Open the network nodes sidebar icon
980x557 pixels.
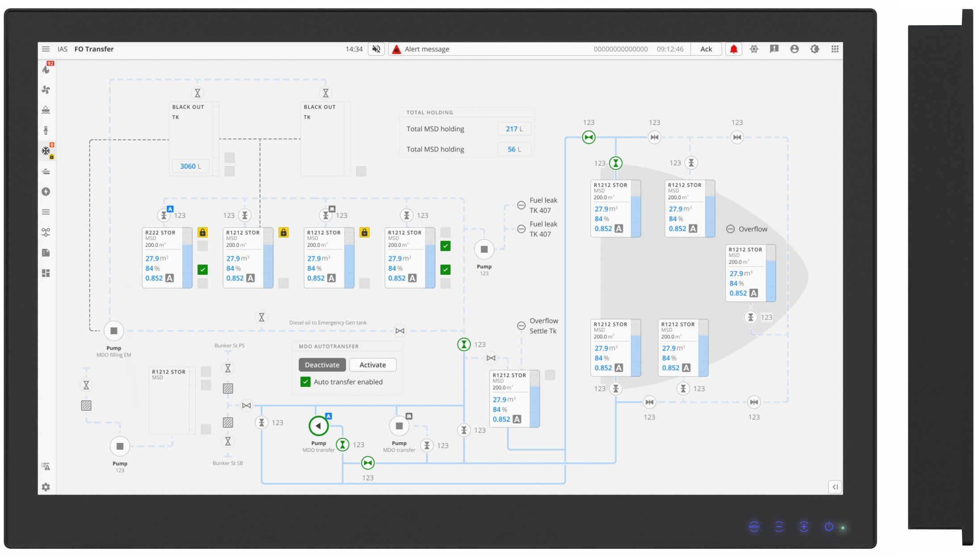(46, 232)
